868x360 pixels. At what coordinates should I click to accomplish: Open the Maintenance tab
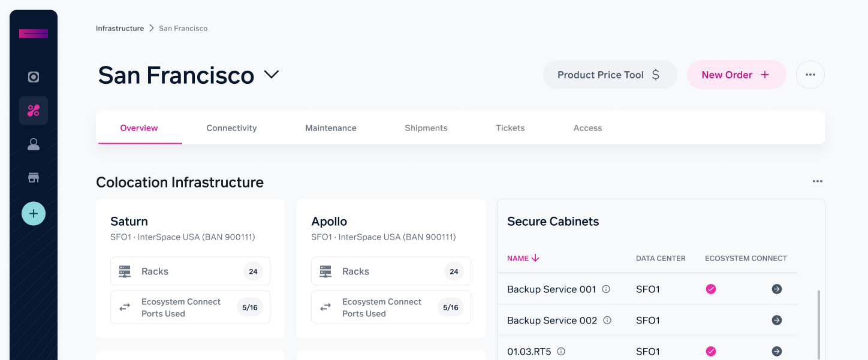tap(331, 128)
